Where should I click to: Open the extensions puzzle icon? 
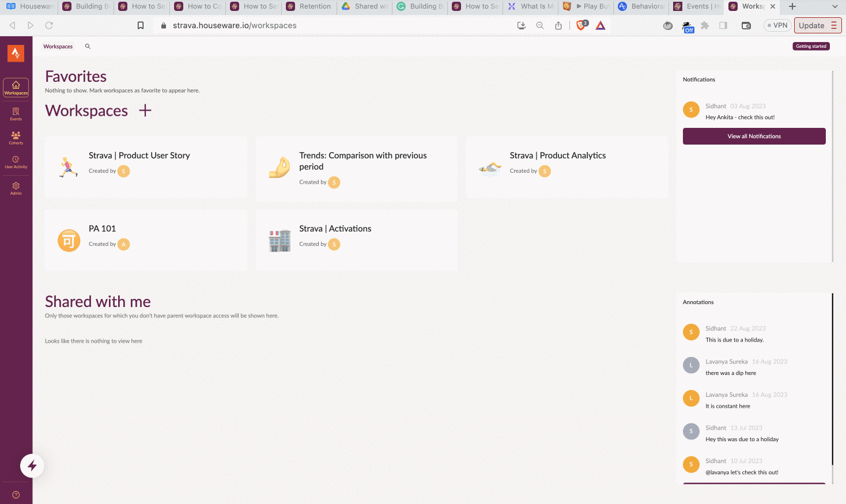[x=705, y=25]
